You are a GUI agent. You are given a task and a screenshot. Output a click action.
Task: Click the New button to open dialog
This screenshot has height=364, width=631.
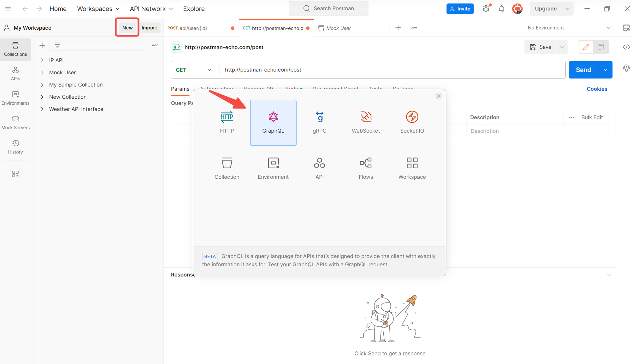[127, 27]
